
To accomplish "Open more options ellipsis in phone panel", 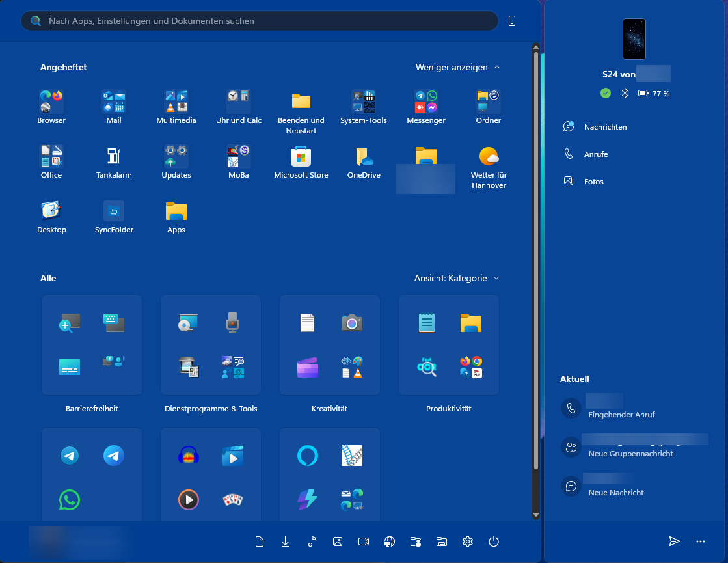I will [x=701, y=541].
